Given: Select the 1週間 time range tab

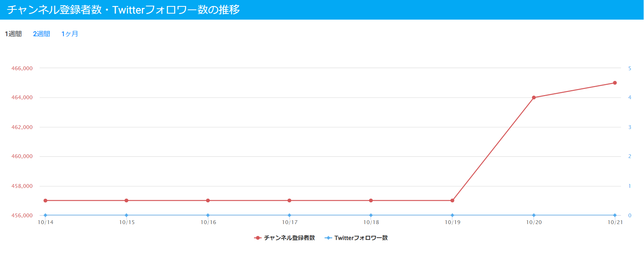Looking at the screenshot, I should [x=13, y=34].
